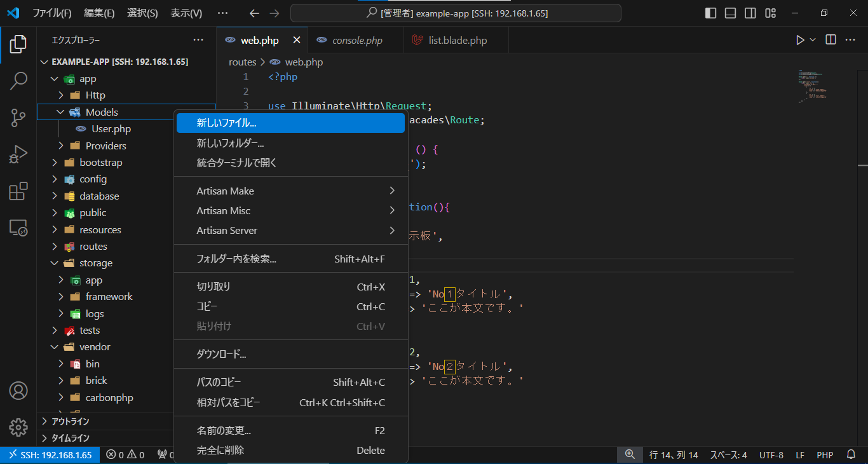This screenshot has height=464, width=868.
Task: Open the Explorer view in activity bar
Action: tap(18, 44)
